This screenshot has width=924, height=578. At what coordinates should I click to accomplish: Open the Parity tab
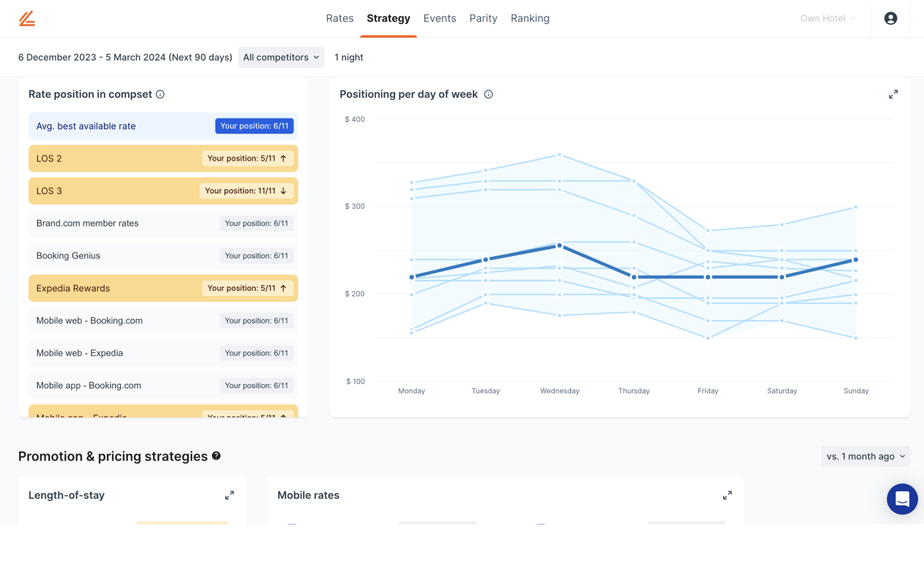(x=483, y=19)
